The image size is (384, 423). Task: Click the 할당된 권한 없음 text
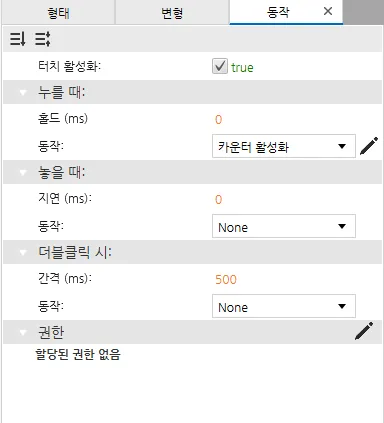click(x=78, y=354)
